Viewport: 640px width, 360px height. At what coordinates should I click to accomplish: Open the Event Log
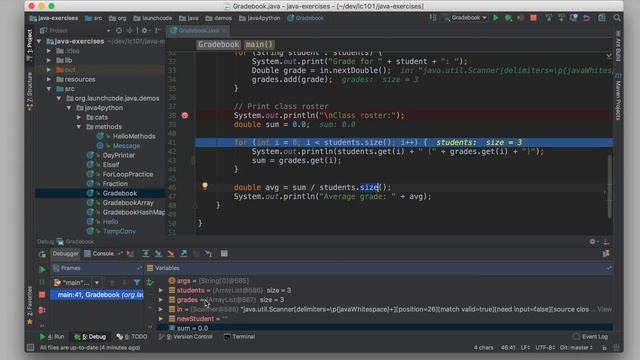click(x=591, y=337)
